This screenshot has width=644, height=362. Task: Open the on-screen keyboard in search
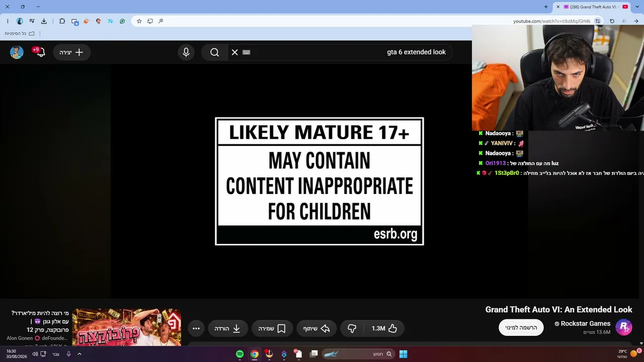click(247, 52)
